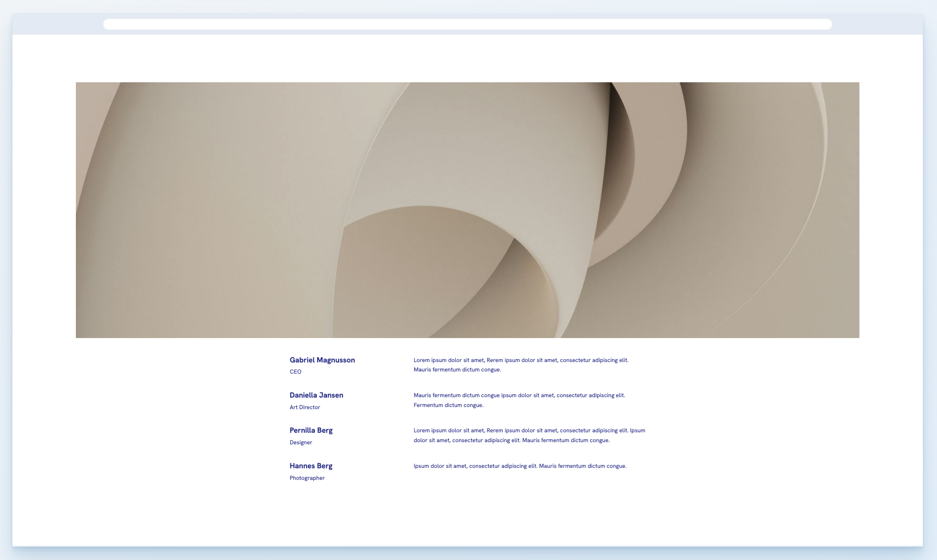Click the Hannes Berg name link
This screenshot has width=937, height=560.
point(311,466)
